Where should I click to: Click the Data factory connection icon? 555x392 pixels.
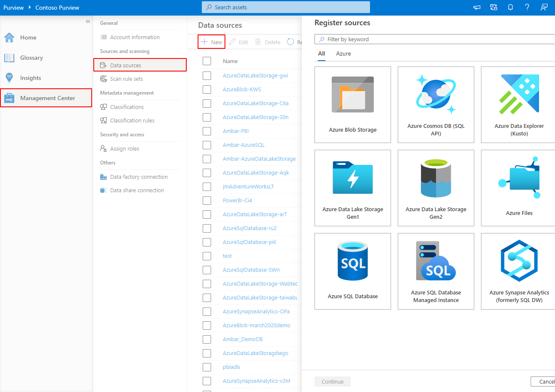pyautogui.click(x=103, y=177)
